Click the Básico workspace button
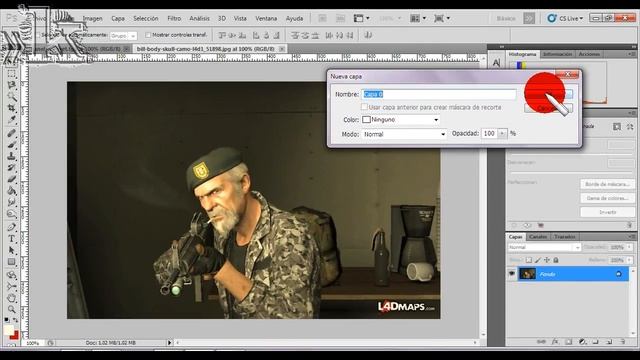 [x=506, y=18]
